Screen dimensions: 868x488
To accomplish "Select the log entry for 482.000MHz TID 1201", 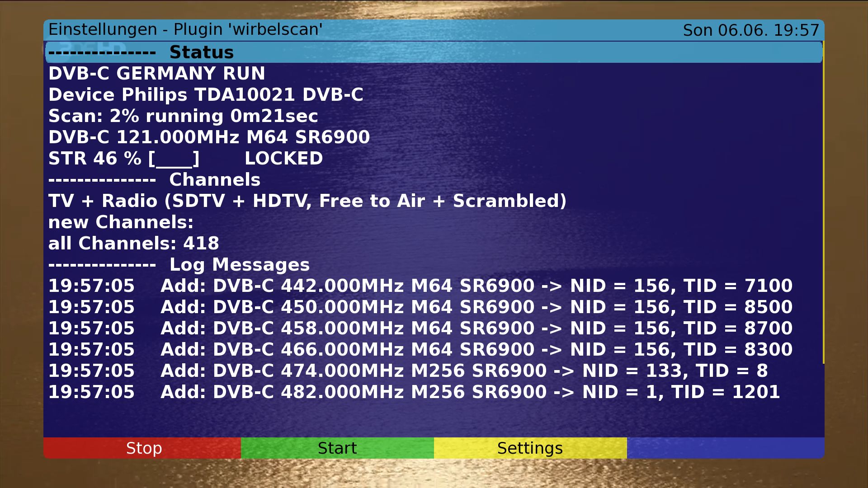I will click(x=414, y=392).
